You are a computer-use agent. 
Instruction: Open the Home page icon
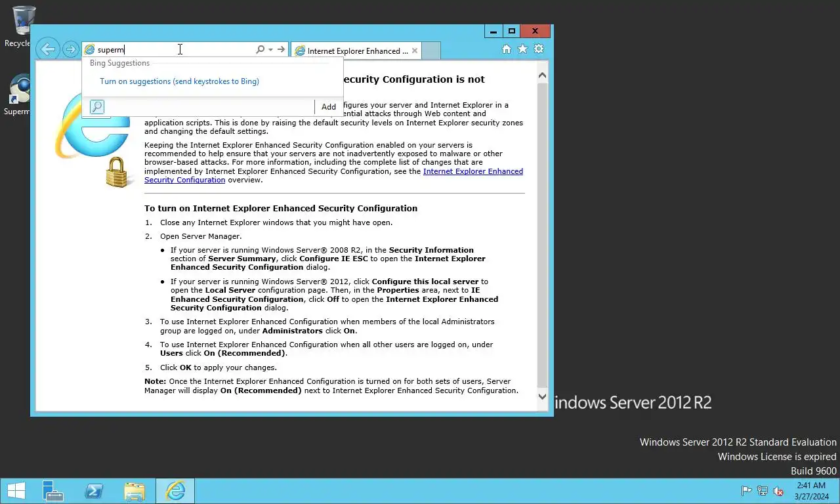coord(506,49)
